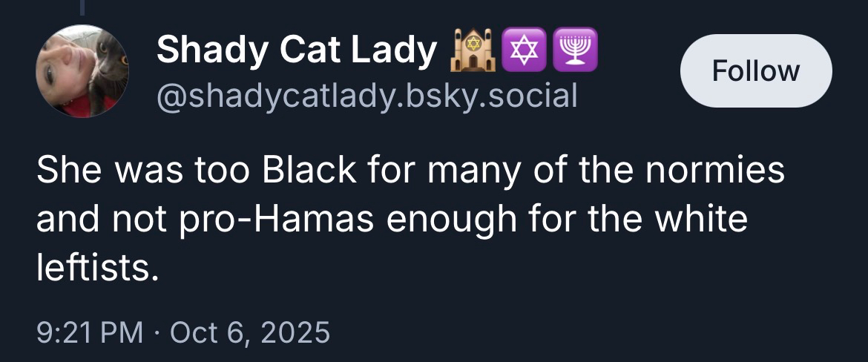Click the thread connector line above the avatar
The width and height of the screenshot is (868, 362).
point(83,7)
